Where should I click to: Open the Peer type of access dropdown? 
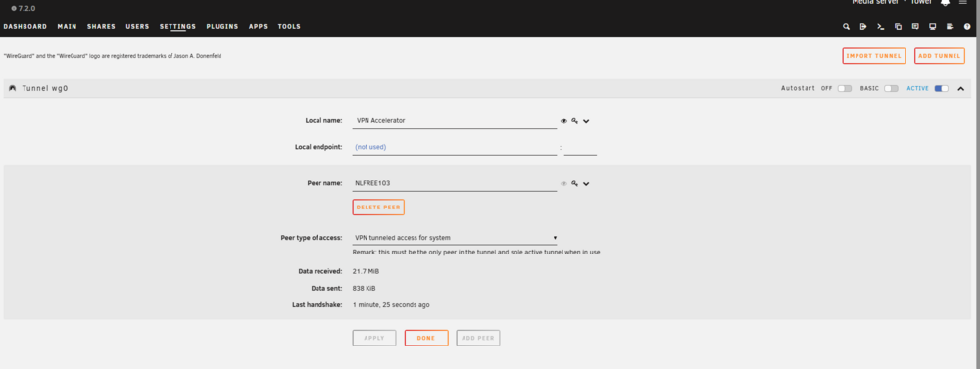(455, 237)
